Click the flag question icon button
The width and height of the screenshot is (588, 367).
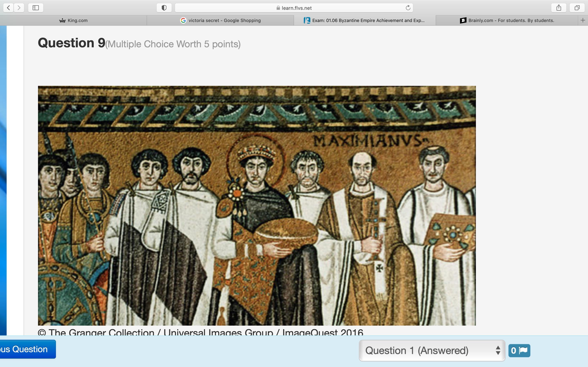pos(519,350)
